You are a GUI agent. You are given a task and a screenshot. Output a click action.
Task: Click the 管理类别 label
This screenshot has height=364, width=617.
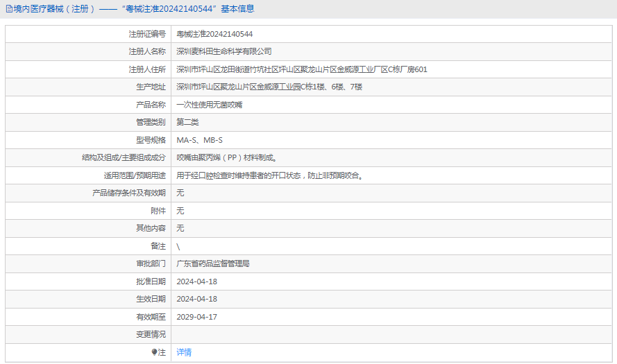pos(151,122)
